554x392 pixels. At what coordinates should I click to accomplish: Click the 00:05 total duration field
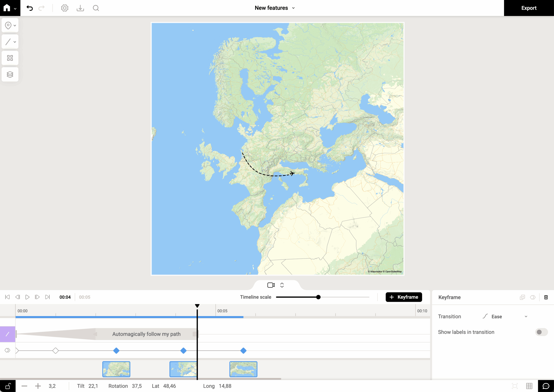(x=85, y=297)
